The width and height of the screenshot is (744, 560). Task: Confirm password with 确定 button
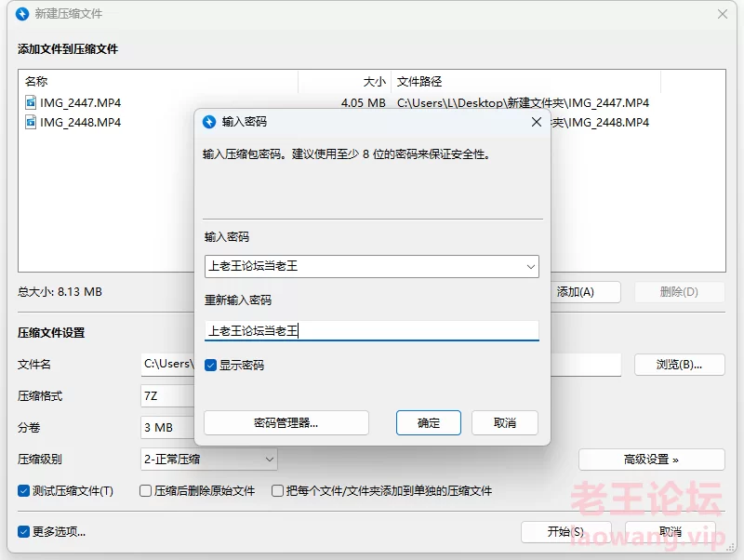point(429,423)
